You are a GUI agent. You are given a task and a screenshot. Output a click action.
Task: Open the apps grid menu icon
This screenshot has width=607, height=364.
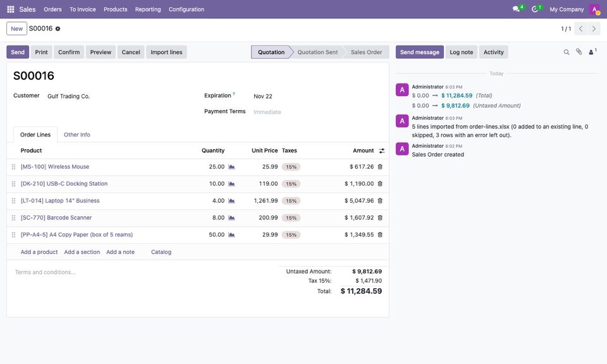pyautogui.click(x=11, y=9)
